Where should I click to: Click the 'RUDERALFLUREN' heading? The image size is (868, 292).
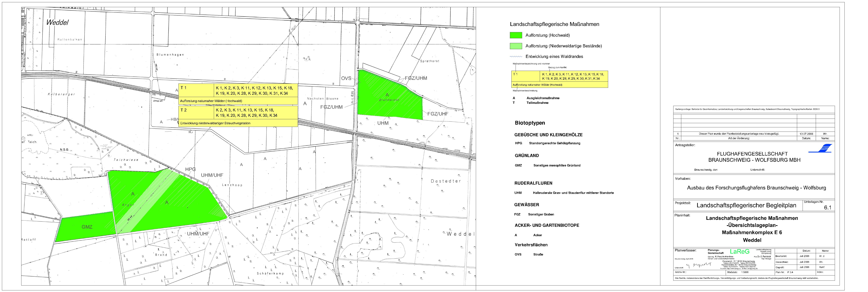coord(533,183)
